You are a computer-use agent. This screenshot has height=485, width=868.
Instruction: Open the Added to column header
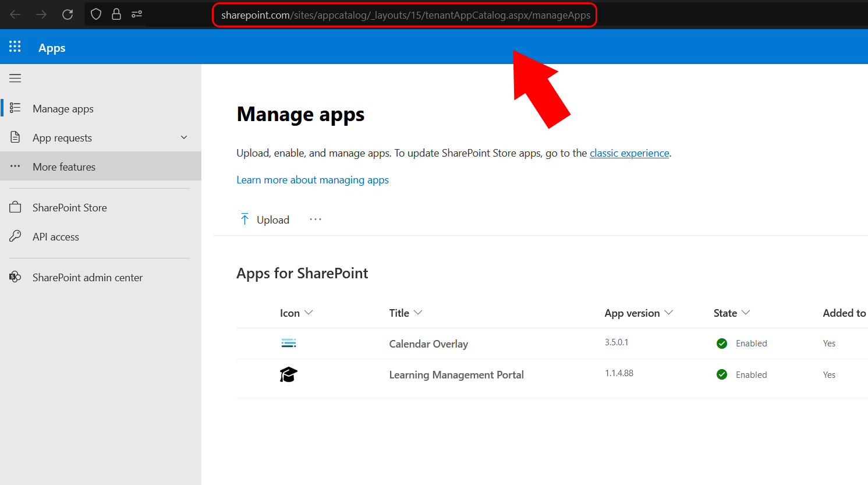(844, 313)
